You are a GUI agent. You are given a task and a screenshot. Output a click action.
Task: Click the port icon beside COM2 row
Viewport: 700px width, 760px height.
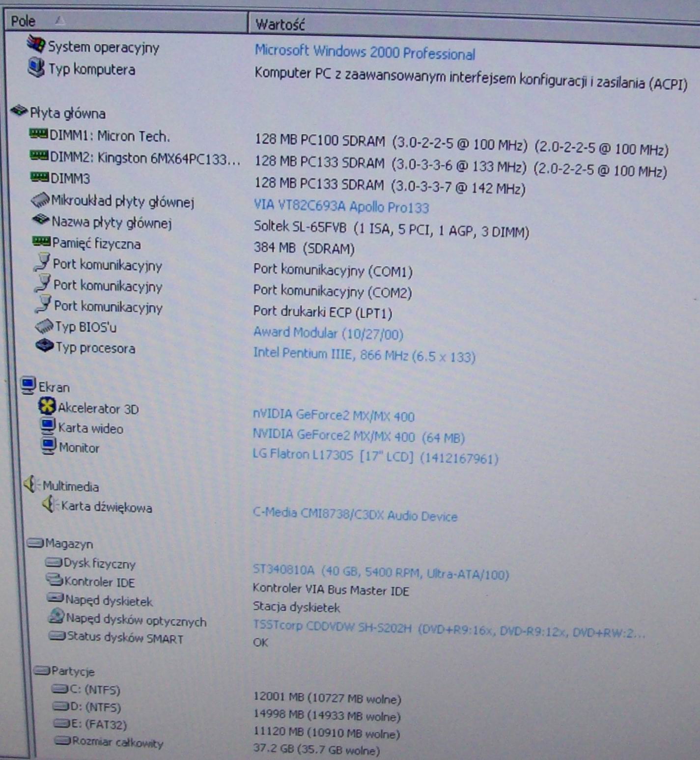pos(43,283)
